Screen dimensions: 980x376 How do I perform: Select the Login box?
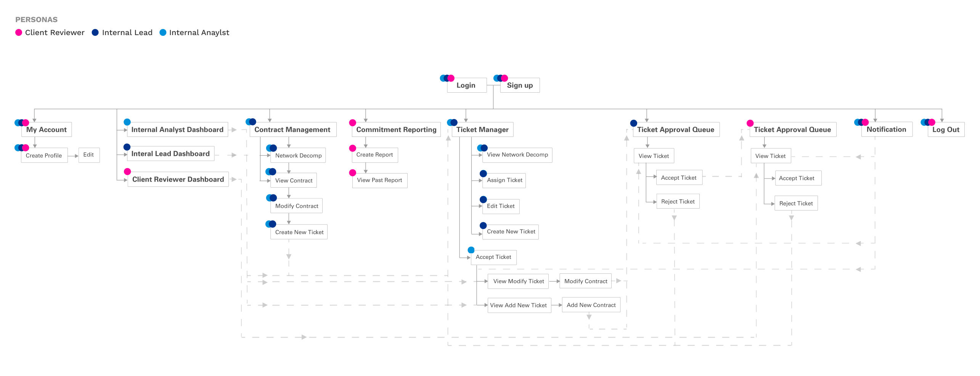[x=467, y=85]
